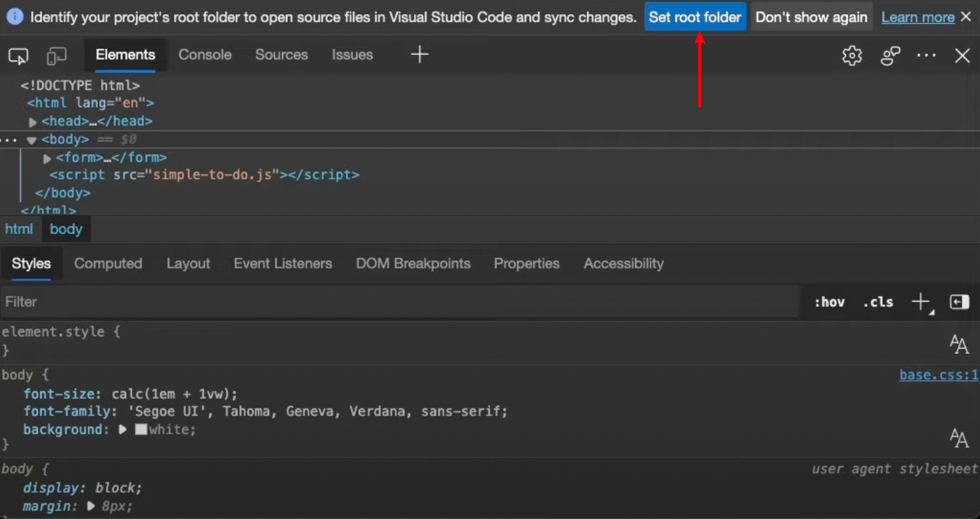Open the Issues tab
Viewport: 980px width, 519px height.
point(352,55)
